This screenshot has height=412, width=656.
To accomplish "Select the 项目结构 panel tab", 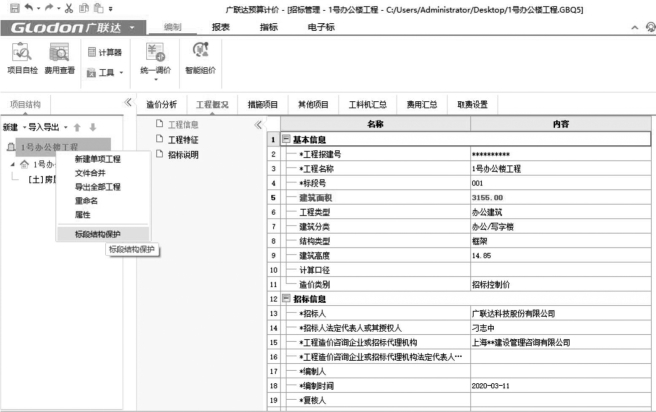I will click(x=25, y=105).
